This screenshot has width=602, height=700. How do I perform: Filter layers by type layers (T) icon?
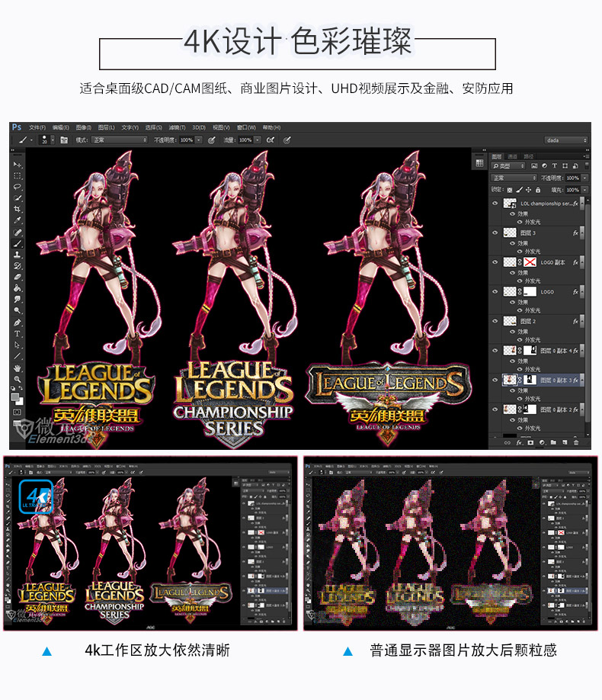pyautogui.click(x=555, y=165)
